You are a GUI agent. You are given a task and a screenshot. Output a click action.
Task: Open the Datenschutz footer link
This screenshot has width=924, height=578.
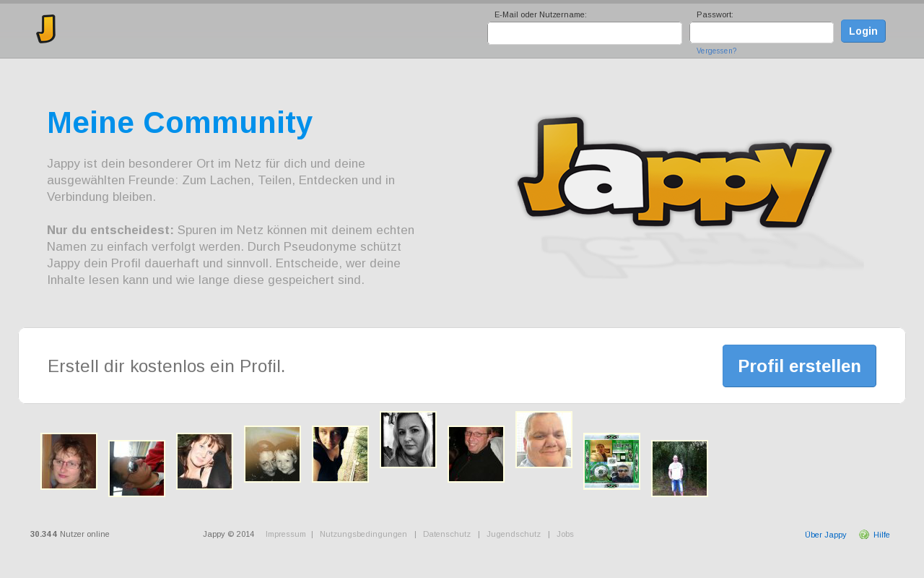coord(447,534)
